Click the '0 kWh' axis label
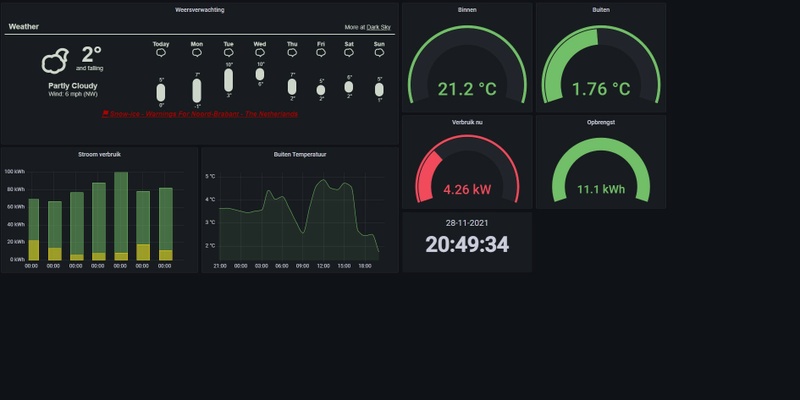800x400 pixels. 17,259
